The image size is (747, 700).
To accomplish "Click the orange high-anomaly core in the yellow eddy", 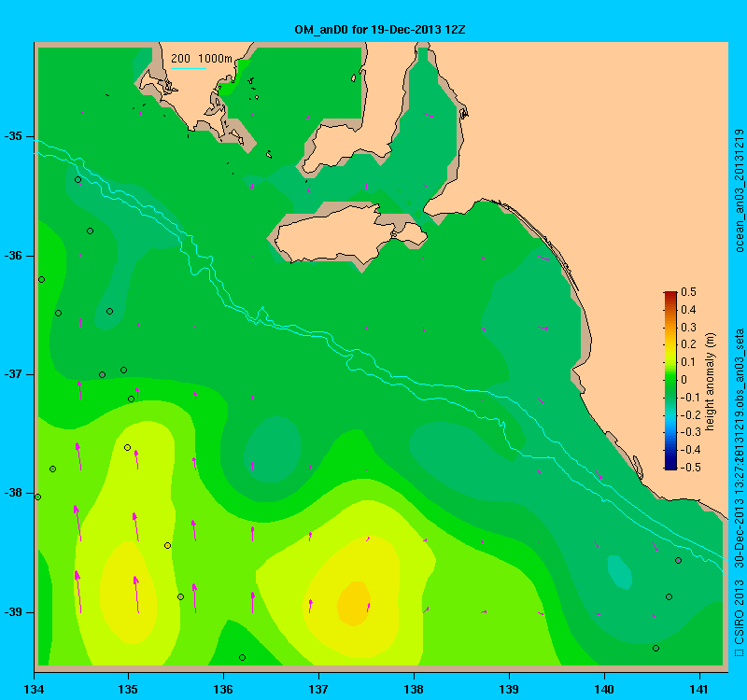I will point(354,603).
